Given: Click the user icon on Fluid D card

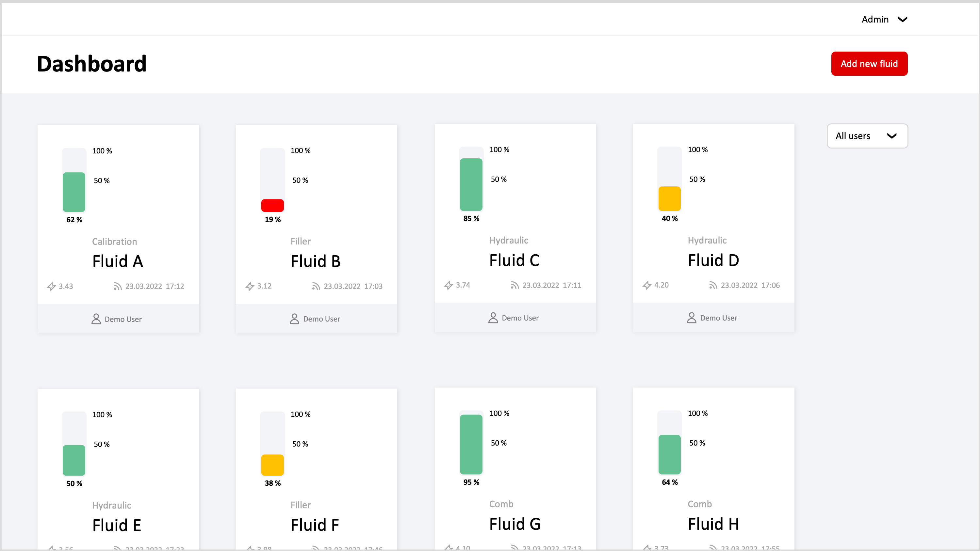Looking at the screenshot, I should point(691,318).
